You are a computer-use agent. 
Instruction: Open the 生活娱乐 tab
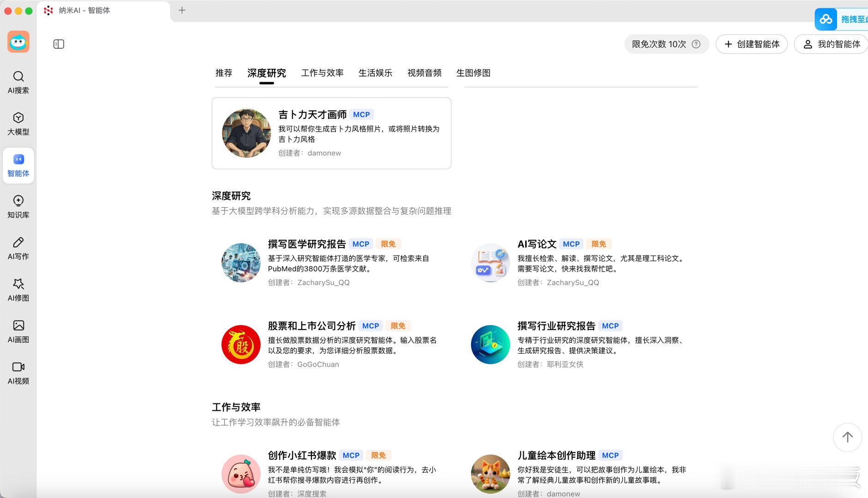pyautogui.click(x=376, y=73)
